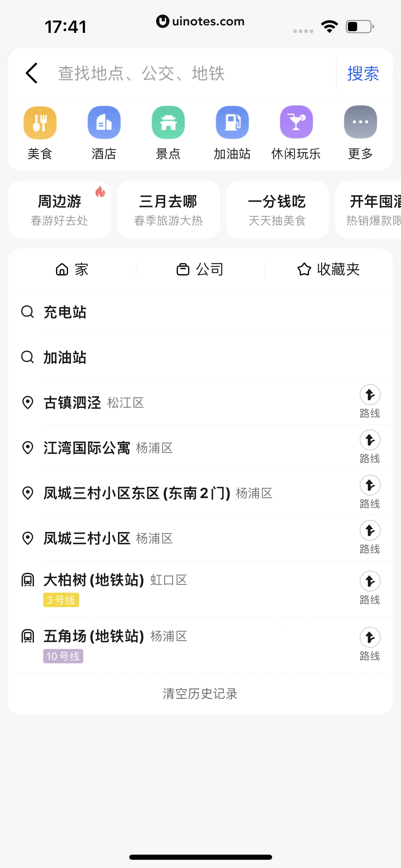
Task: Open the 景点 attractions category icon
Action: tap(168, 123)
